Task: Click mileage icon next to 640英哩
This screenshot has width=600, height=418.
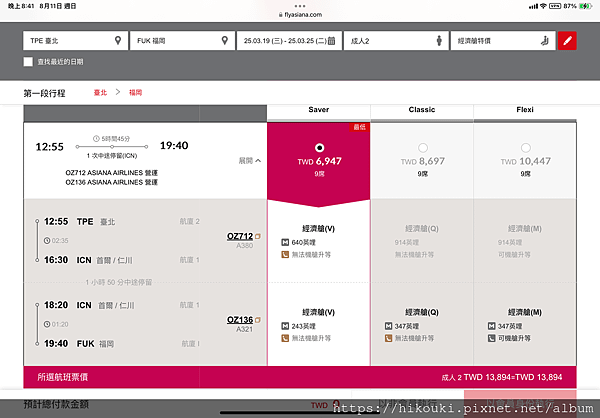Action: [x=285, y=242]
